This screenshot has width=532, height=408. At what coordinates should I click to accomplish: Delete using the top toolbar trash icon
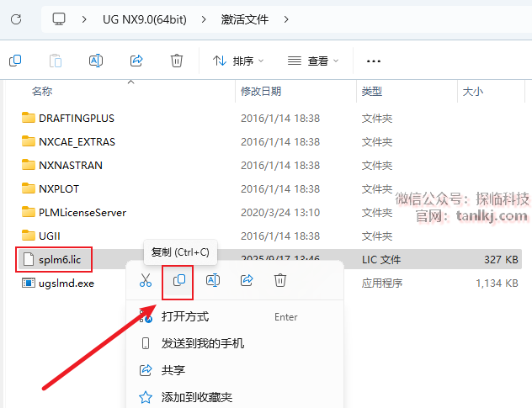pyautogui.click(x=177, y=61)
